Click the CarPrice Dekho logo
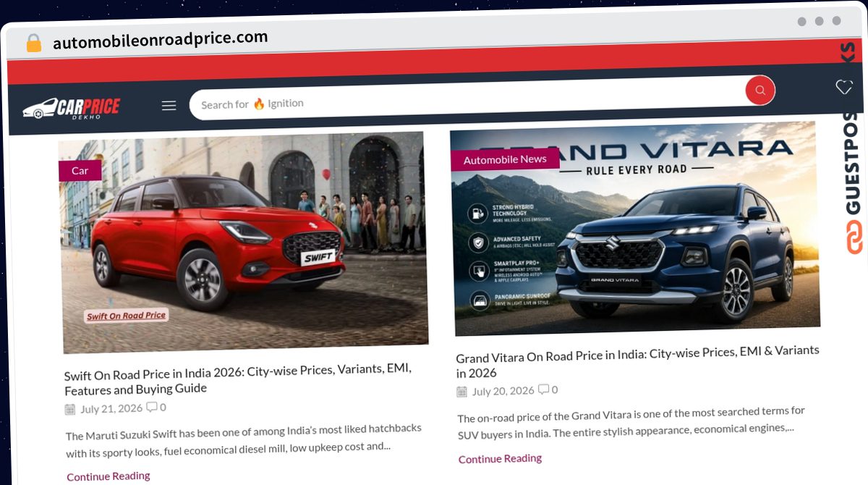 click(71, 109)
